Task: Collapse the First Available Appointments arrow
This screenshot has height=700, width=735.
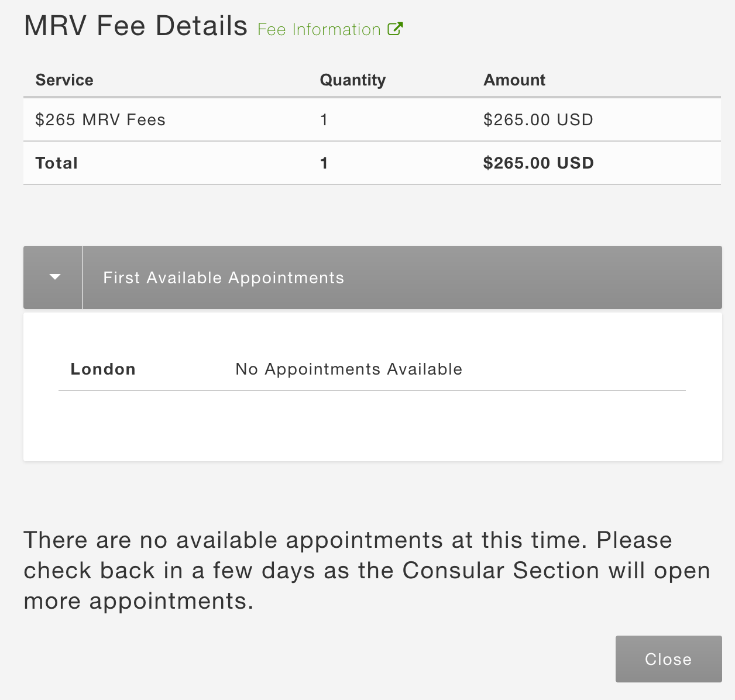Action: pos(55,277)
